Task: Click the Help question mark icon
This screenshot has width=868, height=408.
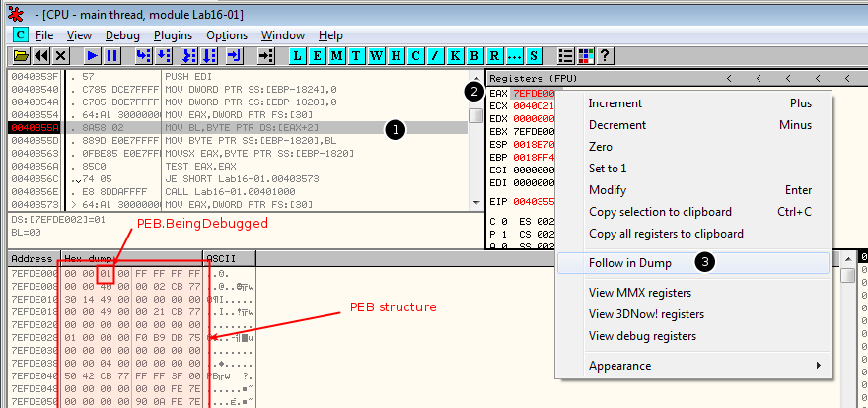Action: (x=605, y=56)
